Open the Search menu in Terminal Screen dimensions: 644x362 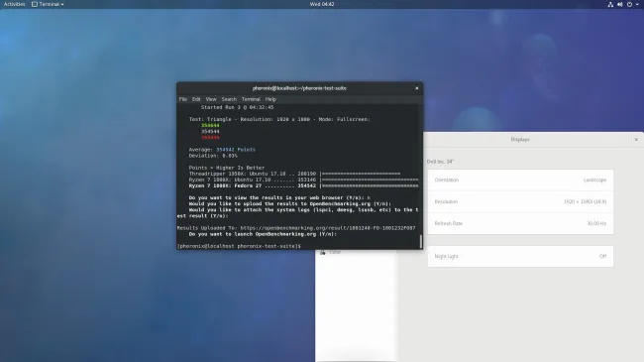coord(229,99)
